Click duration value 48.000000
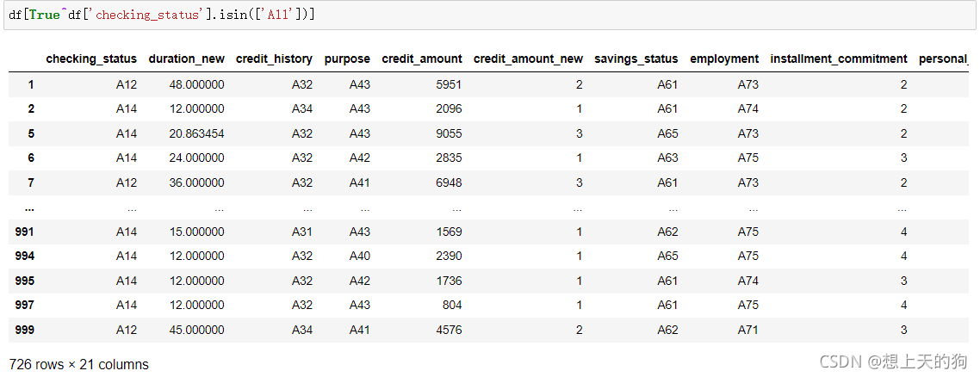The height and width of the screenshot is (377, 980). pos(197,84)
